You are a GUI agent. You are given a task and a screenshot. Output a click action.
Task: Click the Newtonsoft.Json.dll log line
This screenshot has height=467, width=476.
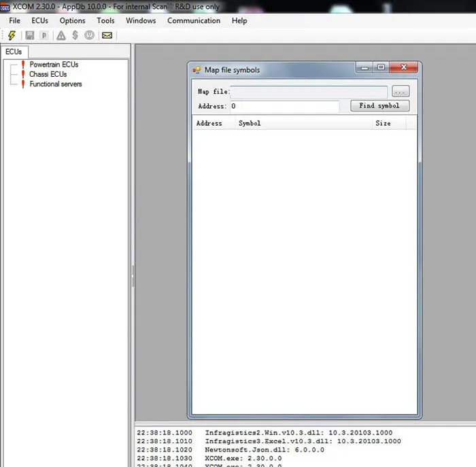231,449
